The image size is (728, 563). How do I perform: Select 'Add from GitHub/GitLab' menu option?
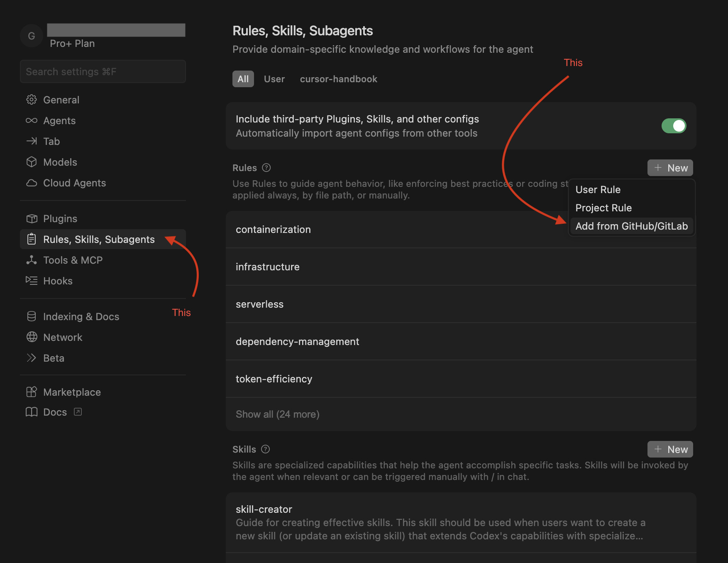[631, 226]
